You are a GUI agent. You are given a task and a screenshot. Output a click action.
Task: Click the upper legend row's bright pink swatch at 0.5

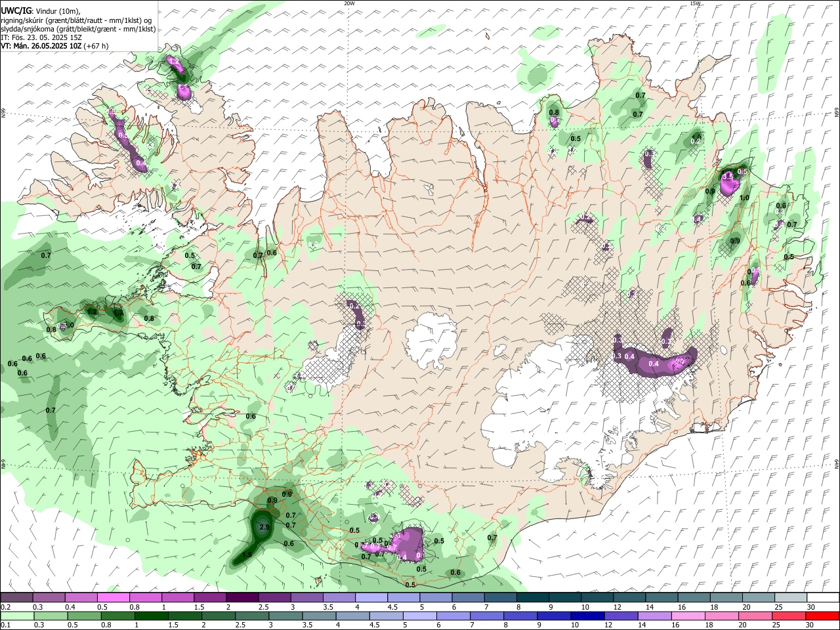coord(113,598)
